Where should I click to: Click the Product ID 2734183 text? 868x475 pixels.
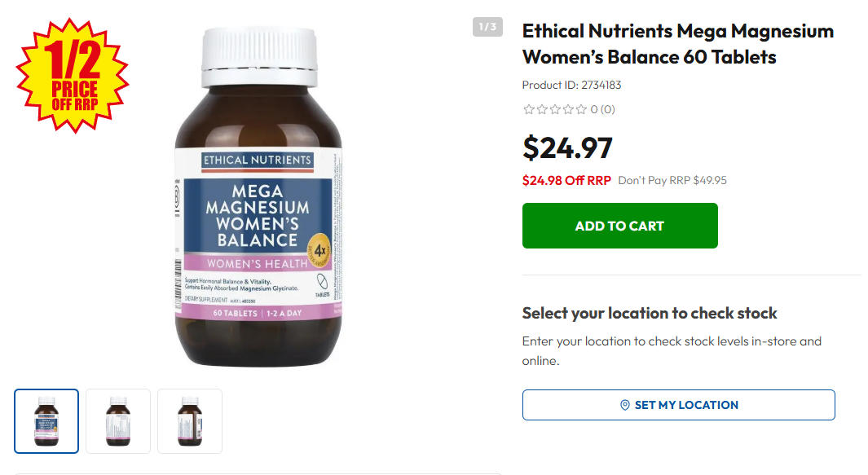click(571, 85)
